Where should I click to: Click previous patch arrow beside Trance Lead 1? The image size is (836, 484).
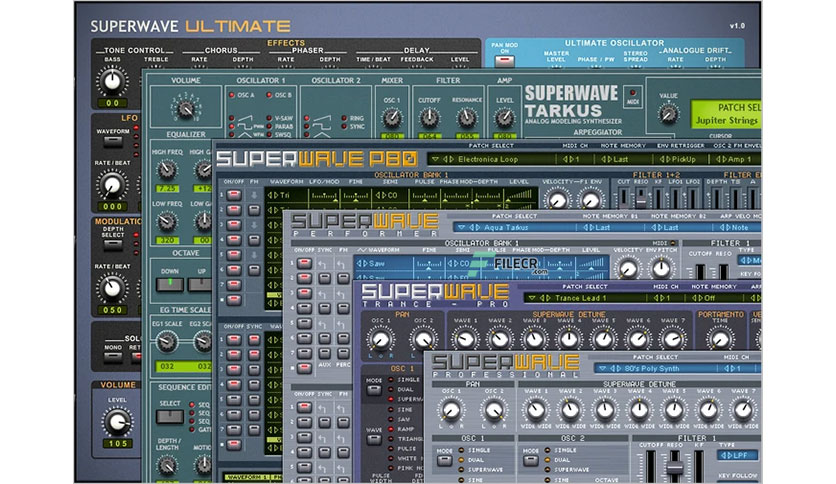point(542,298)
